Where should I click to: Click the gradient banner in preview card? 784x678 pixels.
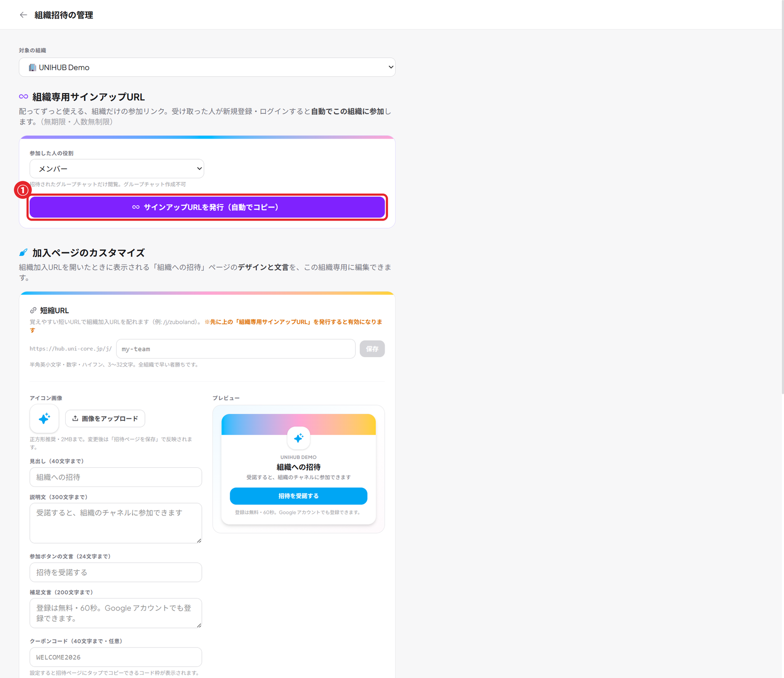point(298,424)
